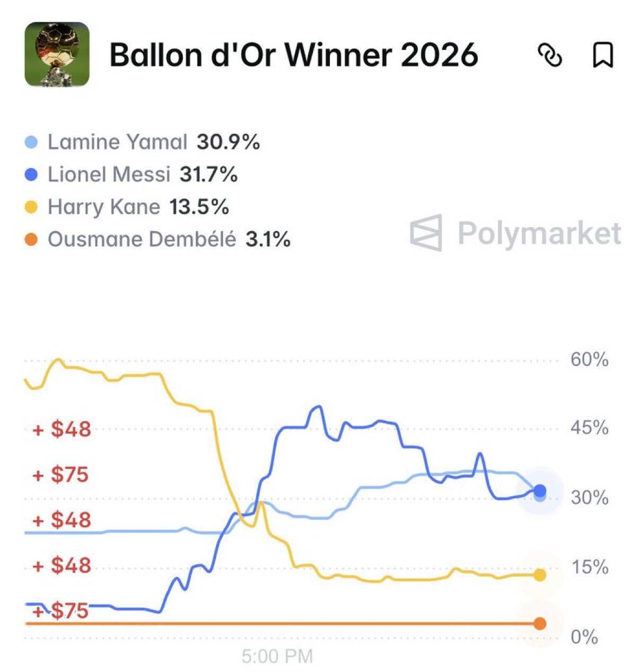Click the 60% axis label
The height and width of the screenshot is (672, 630).
tap(590, 360)
